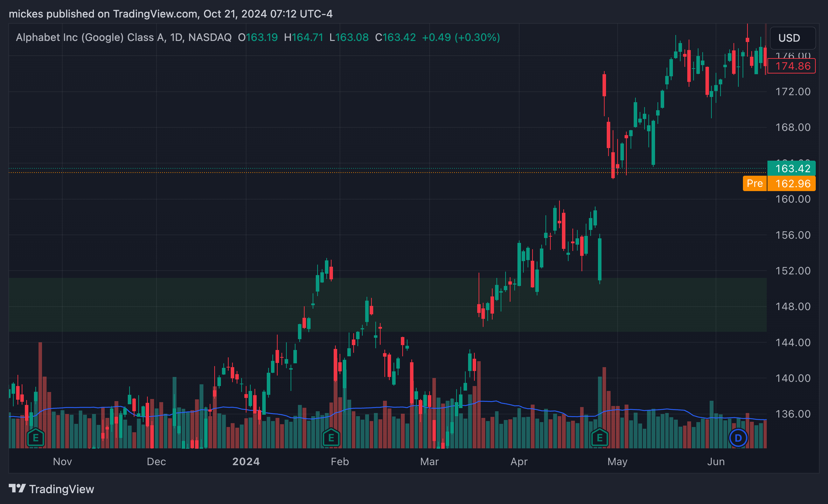Click the blue dividend D marker in June

coord(738,438)
